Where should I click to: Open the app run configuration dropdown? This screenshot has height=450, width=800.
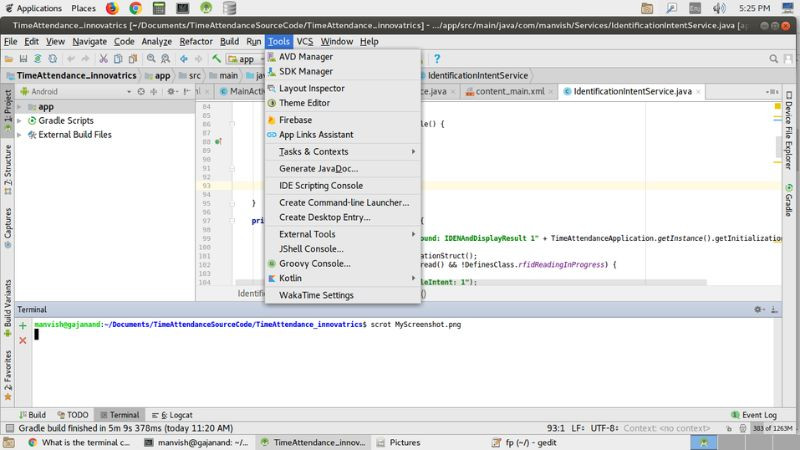click(x=246, y=59)
